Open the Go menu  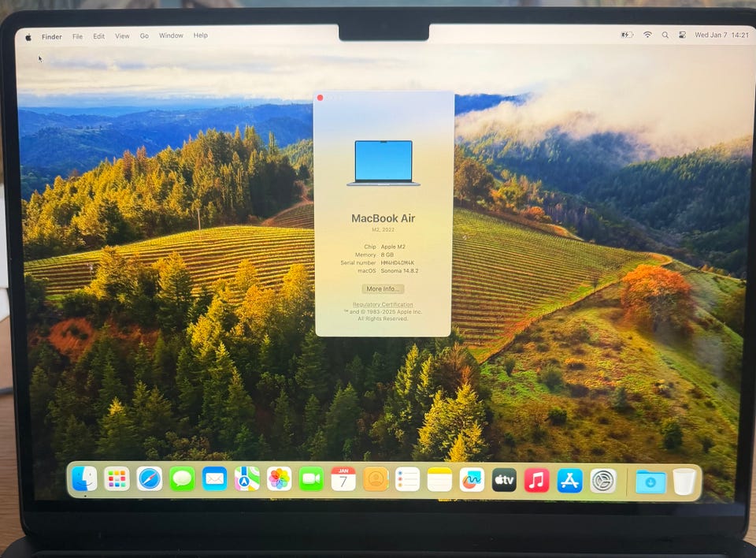coord(144,35)
